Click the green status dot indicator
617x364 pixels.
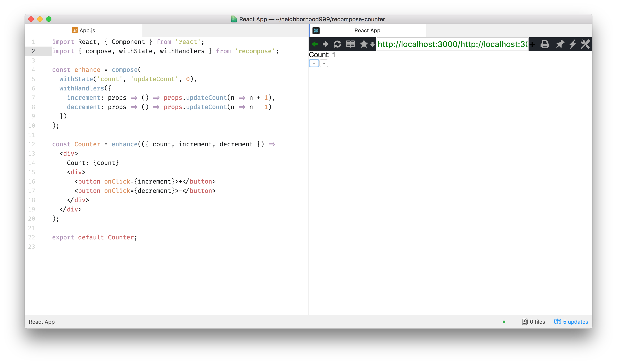(504, 322)
